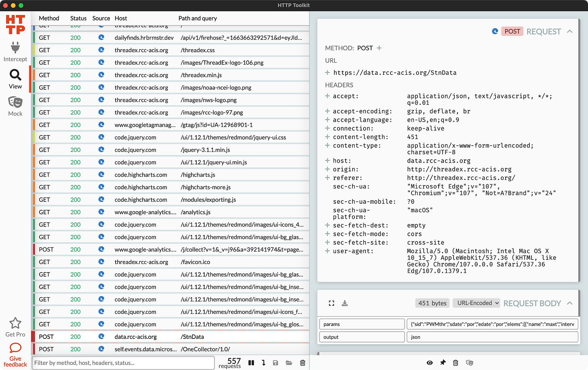Expand the user-agent header info
The width and height of the screenshot is (588, 370).
pos(327,251)
